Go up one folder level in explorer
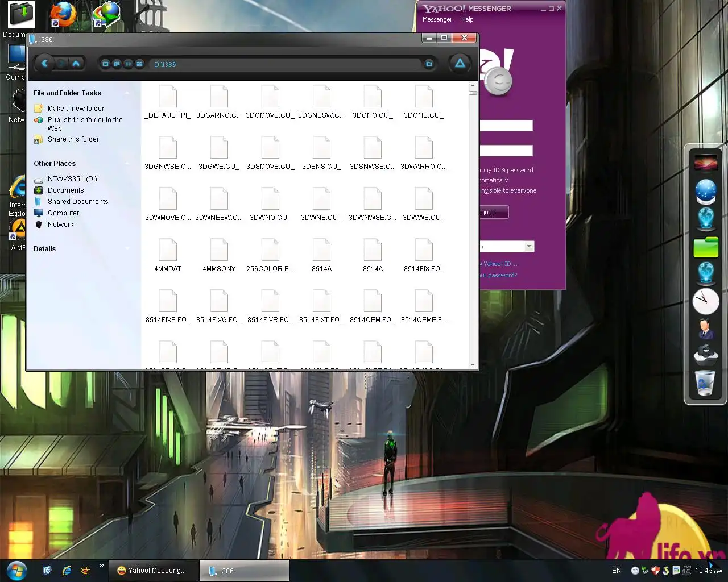 (x=76, y=64)
